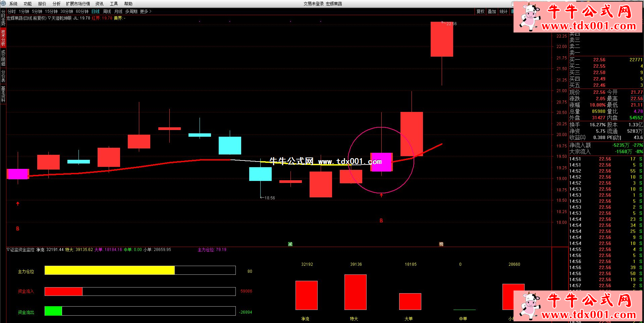
Task: Select the 日线 daily period tab
Action: tap(96, 11)
